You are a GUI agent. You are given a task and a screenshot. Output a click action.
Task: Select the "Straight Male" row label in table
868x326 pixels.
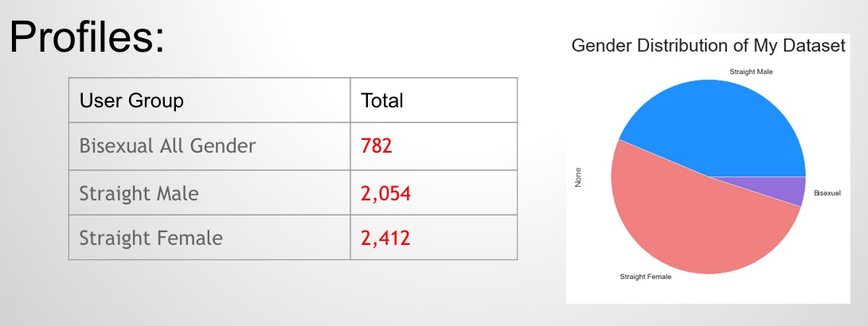(139, 192)
